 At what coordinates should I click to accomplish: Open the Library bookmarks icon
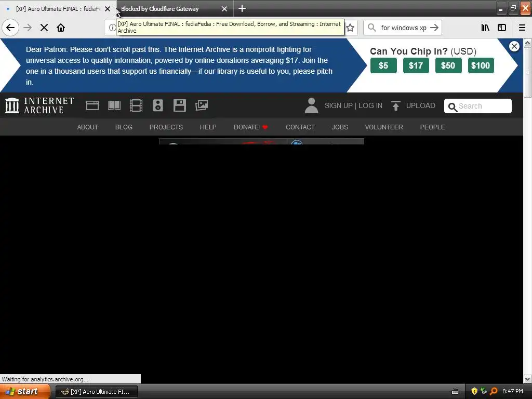point(485,28)
